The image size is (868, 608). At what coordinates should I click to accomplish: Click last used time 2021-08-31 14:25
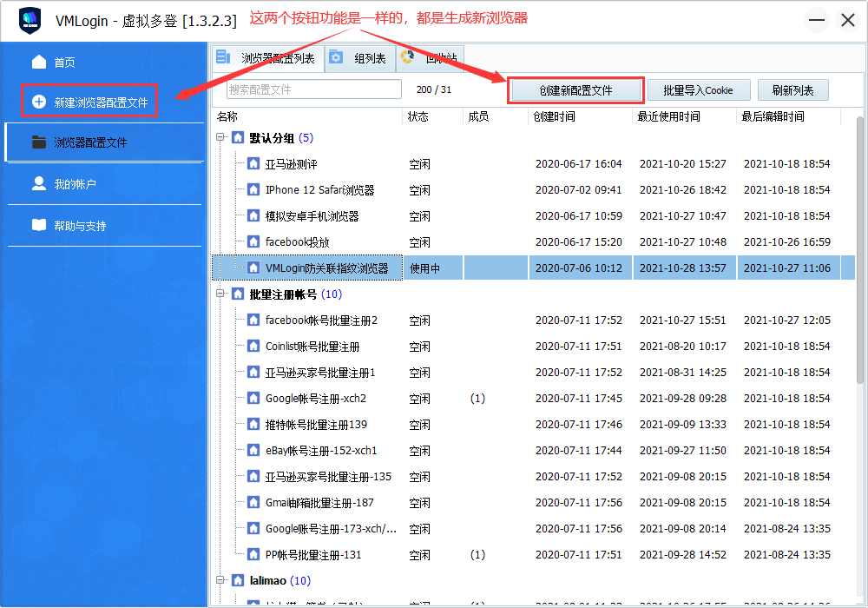point(682,372)
